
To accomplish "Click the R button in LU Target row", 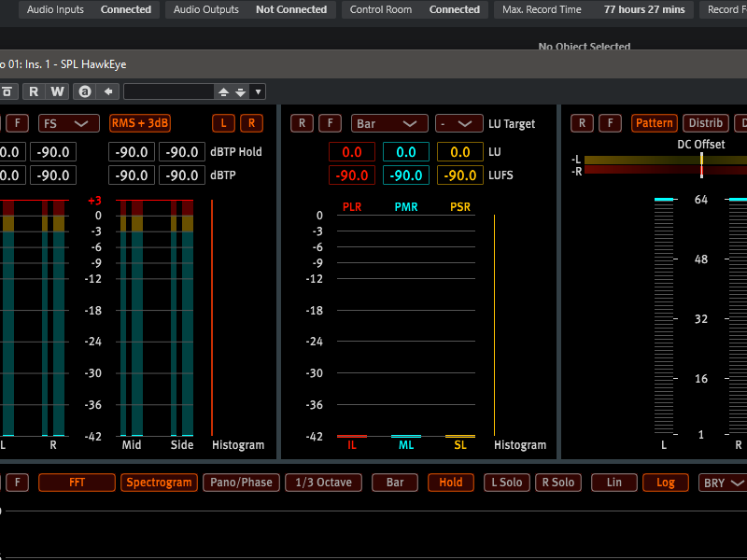I will coord(302,123).
